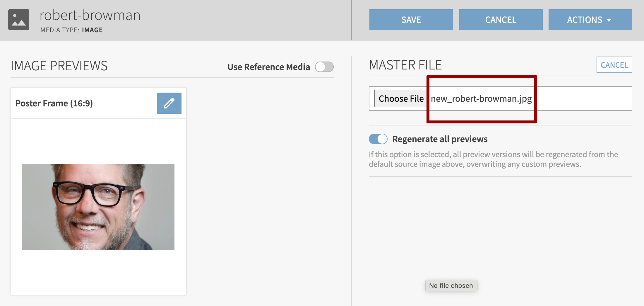
Task: Click the No file chosen button
Action: point(451,285)
